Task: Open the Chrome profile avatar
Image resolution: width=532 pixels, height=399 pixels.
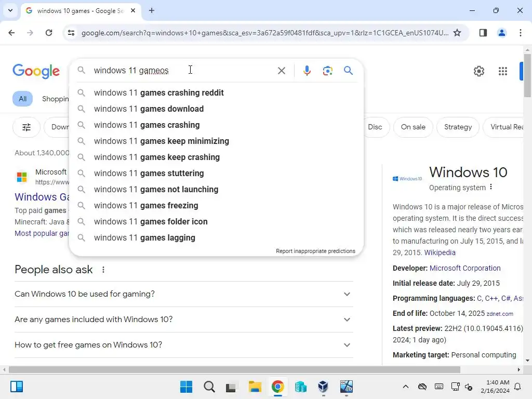Action: 501,33
